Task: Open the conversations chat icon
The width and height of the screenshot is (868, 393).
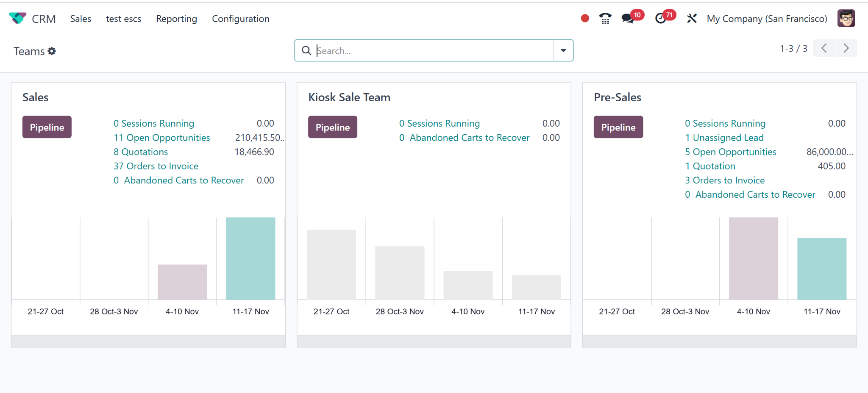Action: point(627,18)
